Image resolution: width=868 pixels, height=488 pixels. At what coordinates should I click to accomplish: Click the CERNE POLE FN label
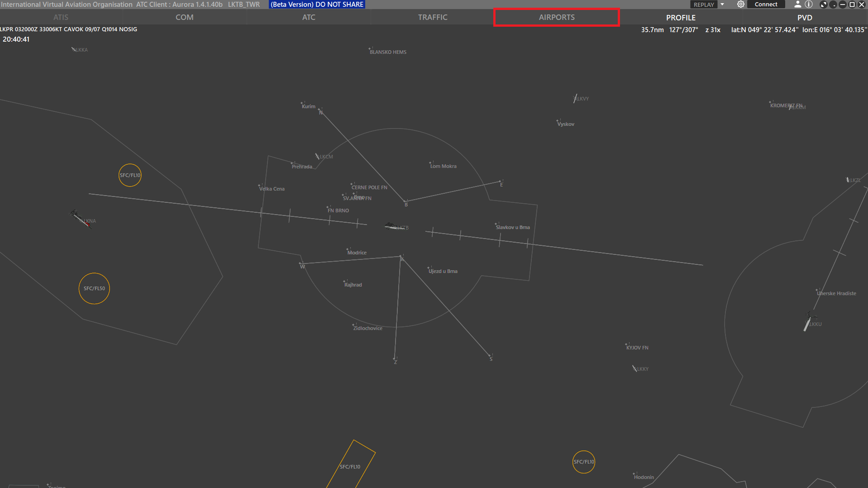(x=369, y=187)
